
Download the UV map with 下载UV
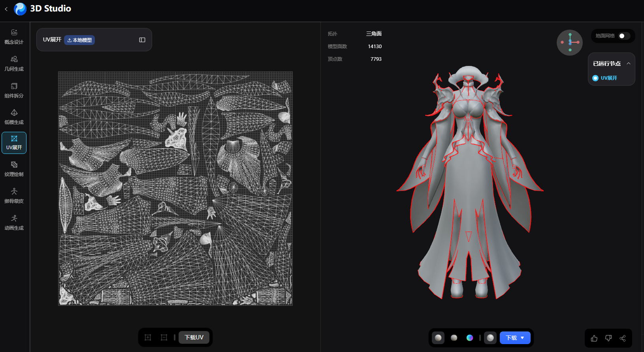[194, 337]
